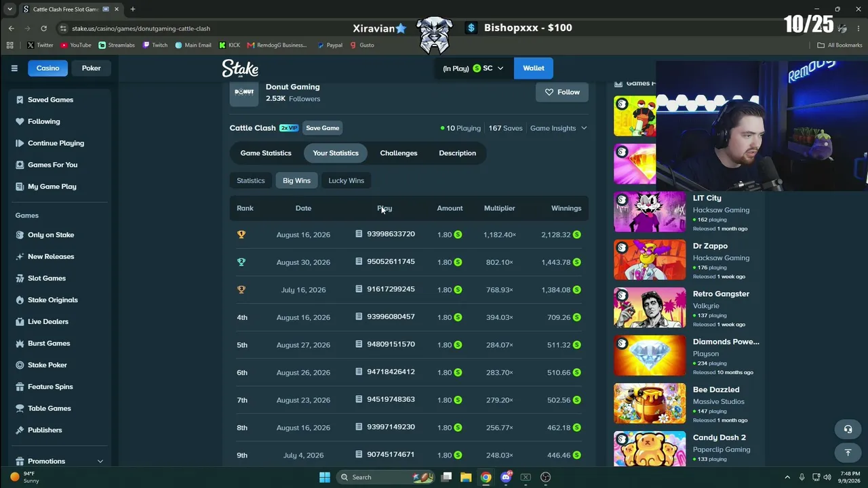Reload the page with browser refresh icon
The width and height of the screenshot is (868, 488).
click(44, 28)
